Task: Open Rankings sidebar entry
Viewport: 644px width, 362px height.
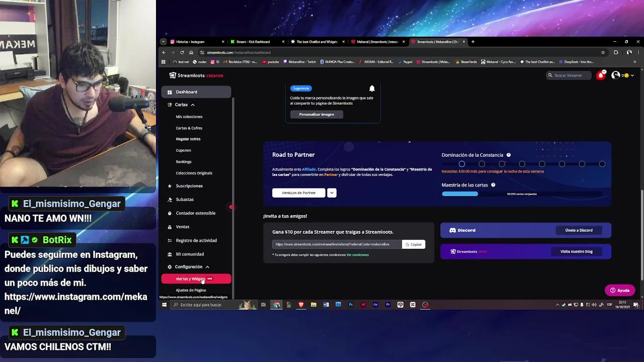Action: coord(184,162)
